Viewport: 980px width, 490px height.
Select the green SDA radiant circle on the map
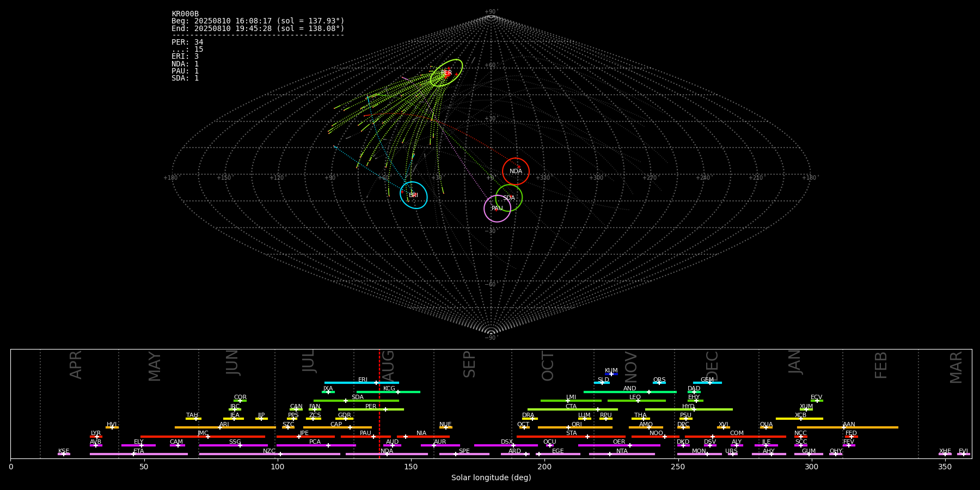(x=509, y=198)
